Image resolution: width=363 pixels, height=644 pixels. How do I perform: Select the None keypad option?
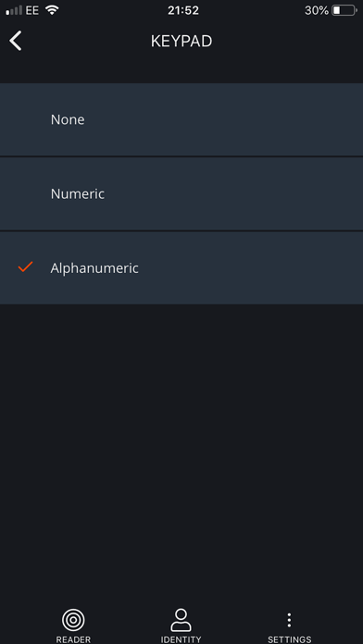coord(181,119)
